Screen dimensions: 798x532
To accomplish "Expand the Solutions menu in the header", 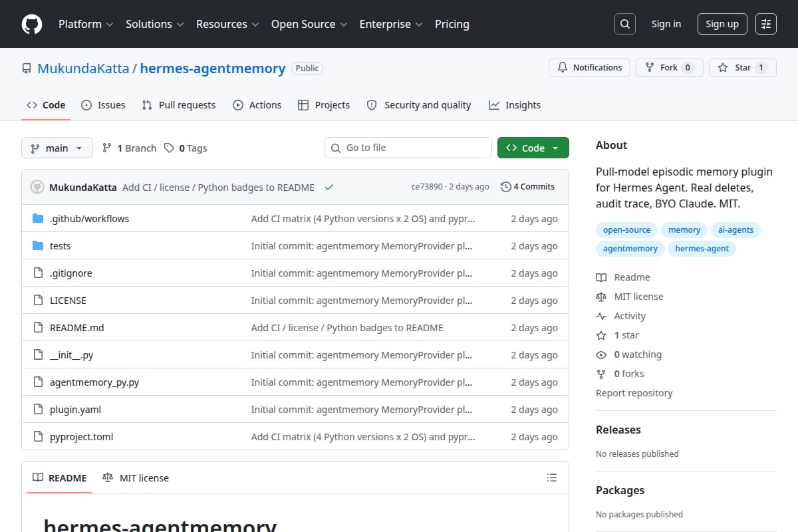I will coord(154,24).
